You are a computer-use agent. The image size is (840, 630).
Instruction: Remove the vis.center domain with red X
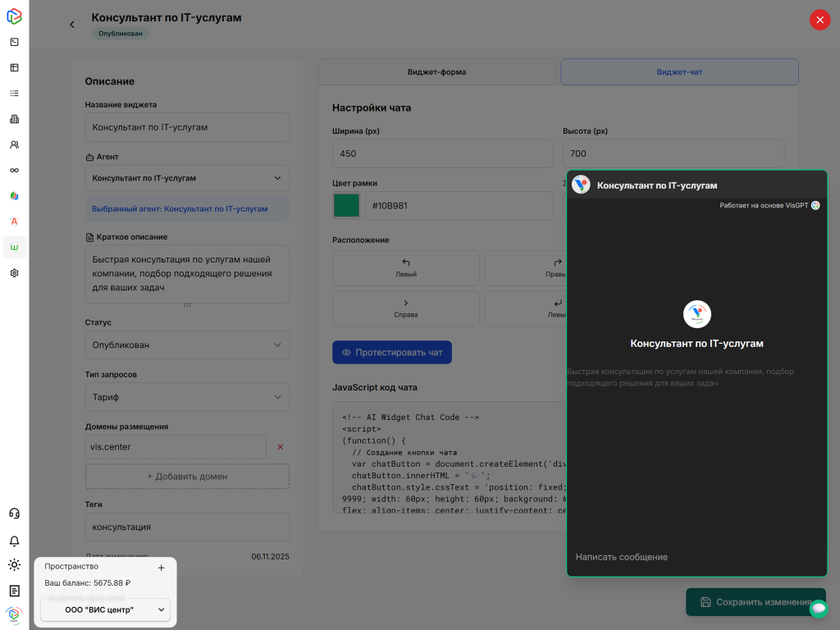tap(280, 447)
